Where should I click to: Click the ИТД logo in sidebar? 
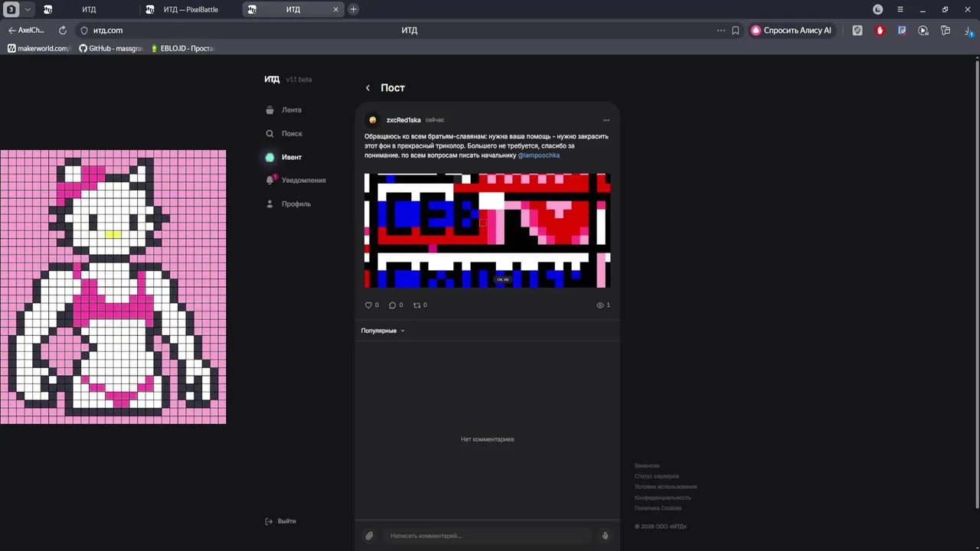click(x=272, y=80)
